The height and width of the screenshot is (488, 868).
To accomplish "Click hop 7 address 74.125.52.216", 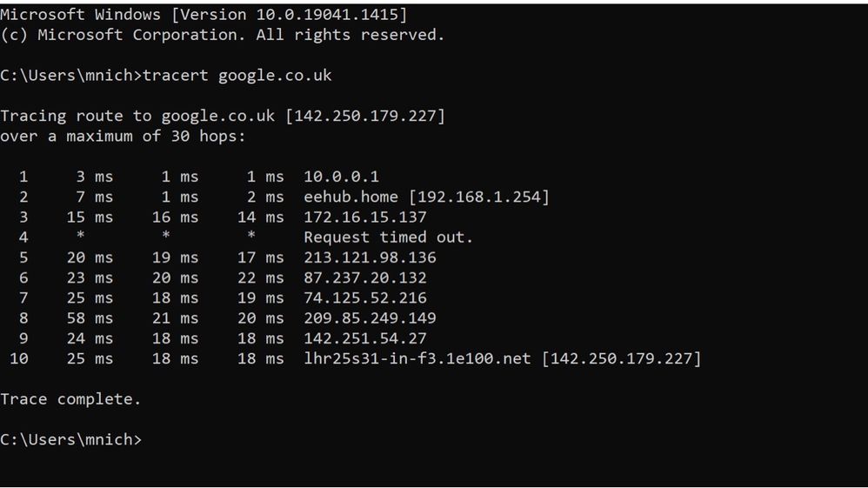I will click(364, 298).
